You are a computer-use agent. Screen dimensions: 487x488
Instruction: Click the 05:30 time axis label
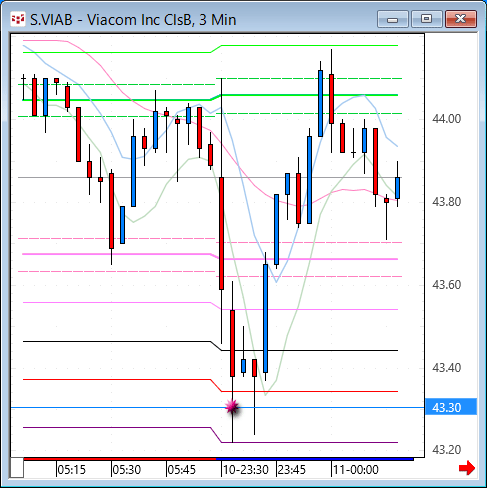tap(126, 470)
